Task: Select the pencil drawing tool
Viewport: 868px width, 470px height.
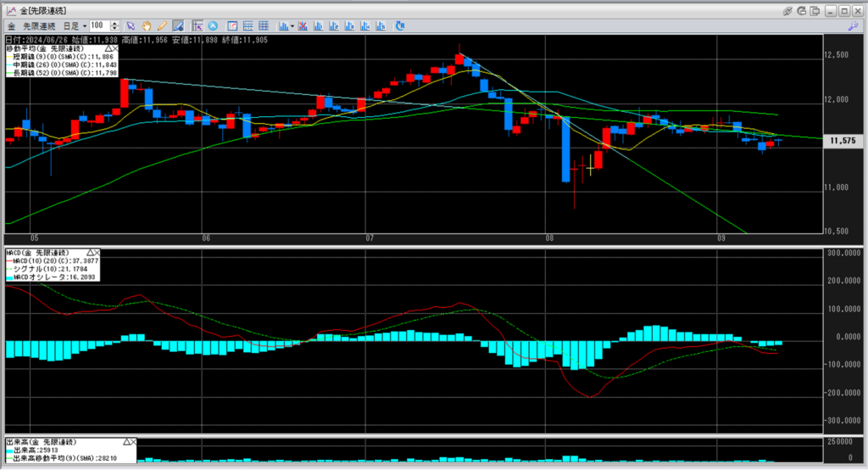Action: [x=161, y=26]
